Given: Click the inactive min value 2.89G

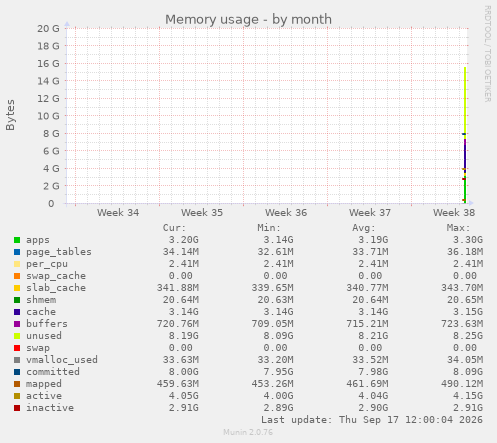Looking at the screenshot, I should pyautogui.click(x=278, y=408).
